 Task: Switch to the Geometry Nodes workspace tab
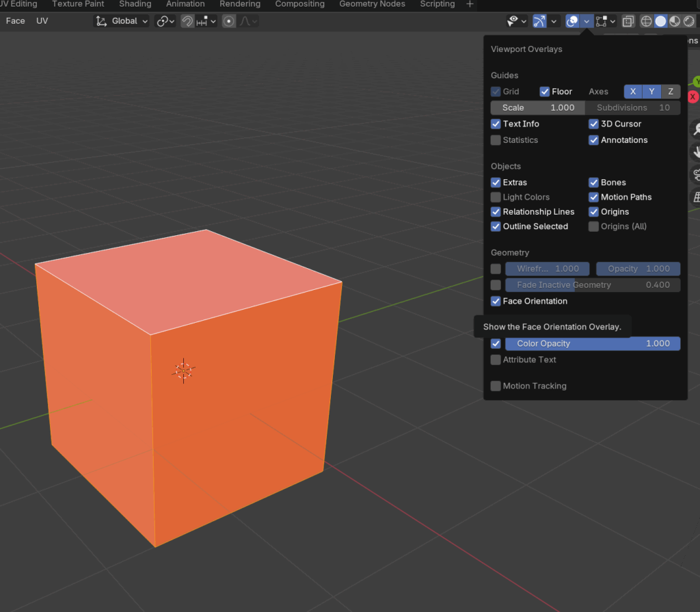tap(372, 4)
